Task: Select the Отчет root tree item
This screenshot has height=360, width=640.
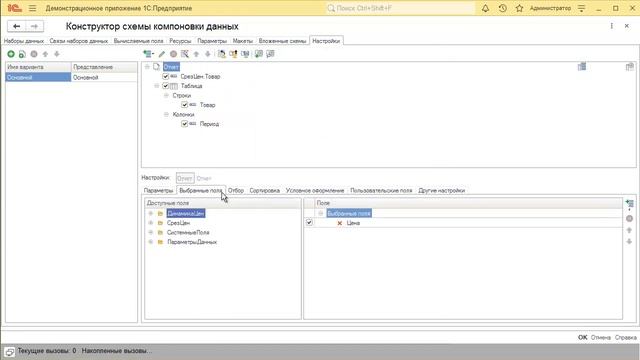Action: pyautogui.click(x=171, y=67)
